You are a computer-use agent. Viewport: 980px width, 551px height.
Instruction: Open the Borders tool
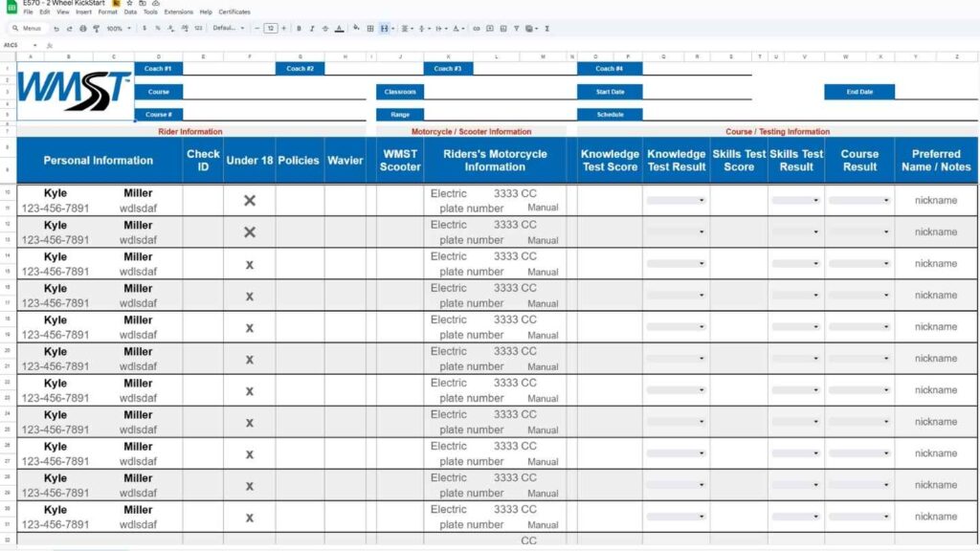(x=370, y=29)
